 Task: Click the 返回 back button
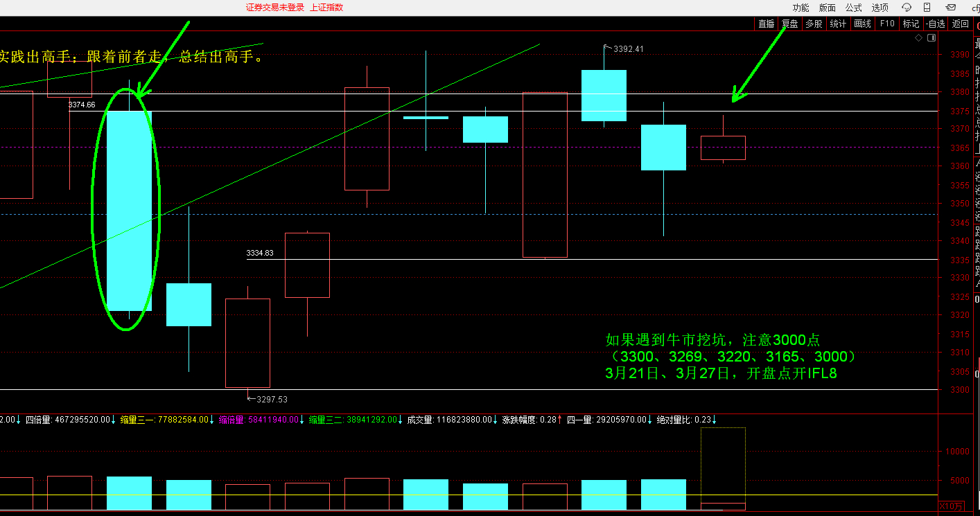[x=960, y=24]
